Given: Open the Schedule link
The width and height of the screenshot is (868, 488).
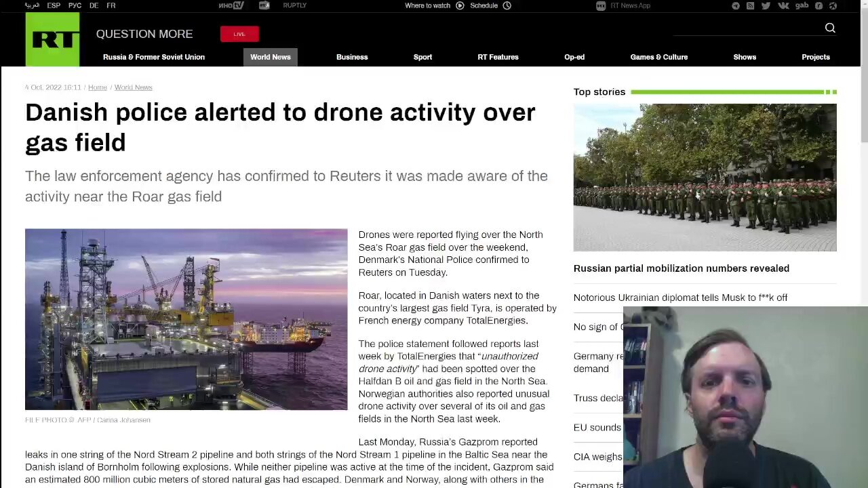Looking at the screenshot, I should click(x=484, y=5).
